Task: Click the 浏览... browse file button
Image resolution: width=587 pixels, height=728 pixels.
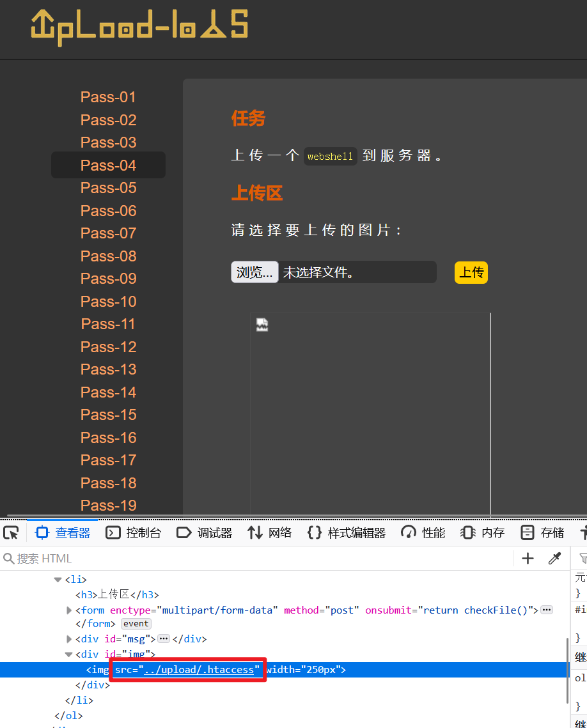Action: pos(254,272)
